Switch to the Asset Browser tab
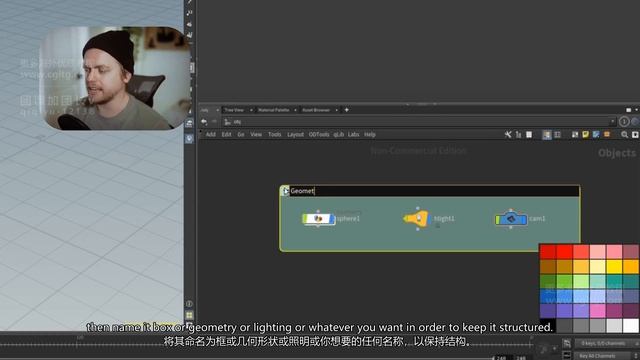Screen dimensions: 640x360 (316, 110)
